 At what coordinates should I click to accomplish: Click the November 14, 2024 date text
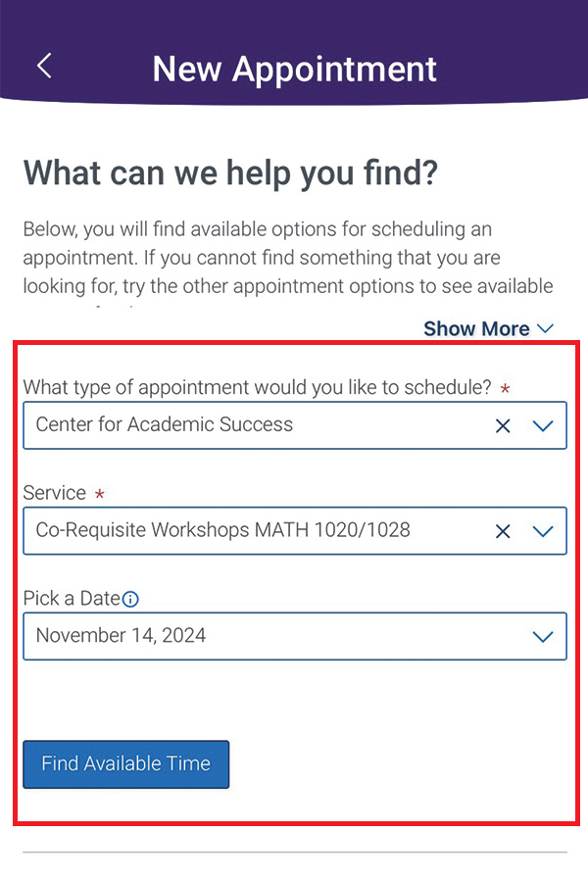click(117, 636)
